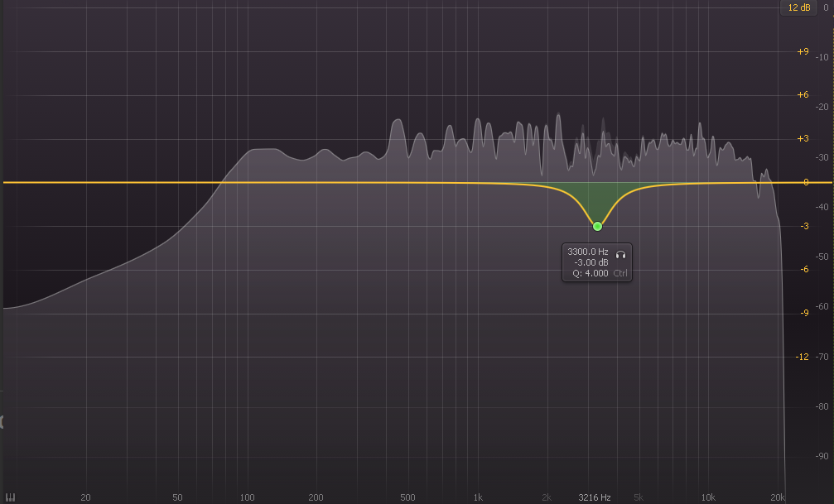Click the partial handle on left edge
834x504 pixels.
tap(2, 422)
